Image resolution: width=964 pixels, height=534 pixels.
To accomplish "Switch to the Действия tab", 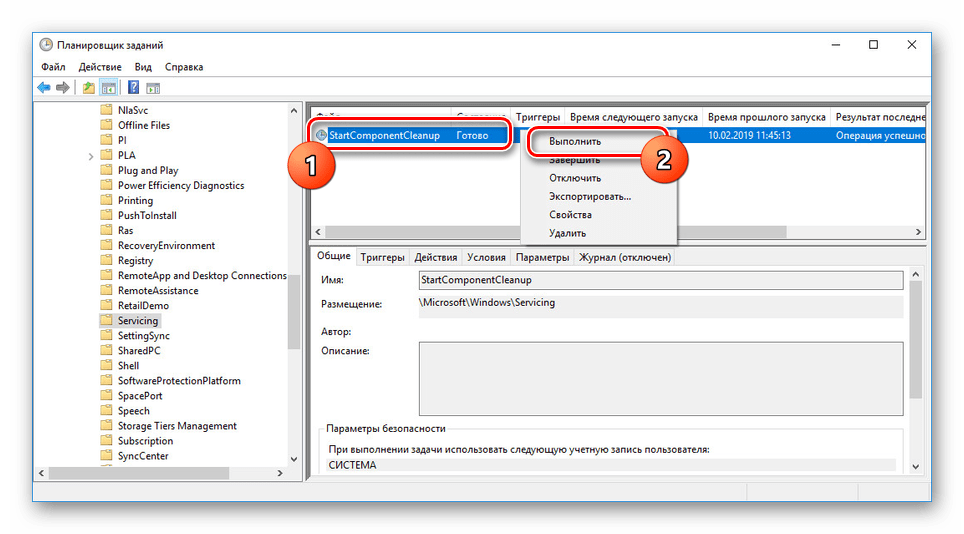I will (x=436, y=257).
